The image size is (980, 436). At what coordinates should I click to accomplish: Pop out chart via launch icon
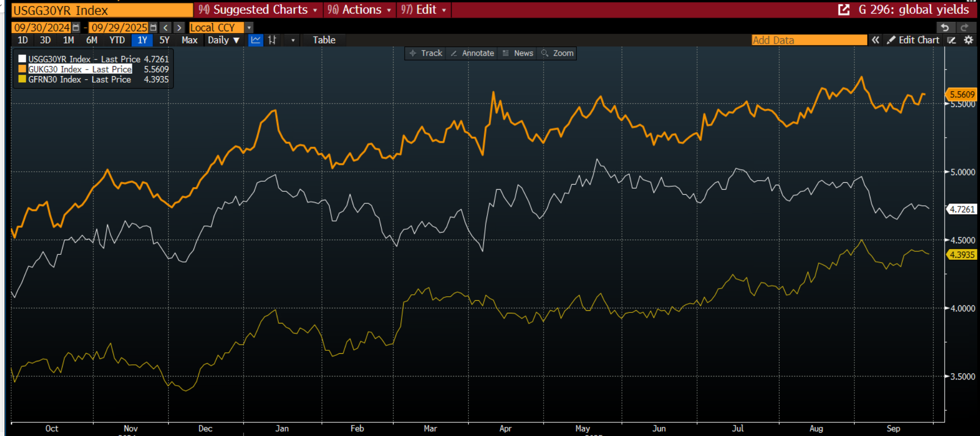pyautogui.click(x=844, y=10)
